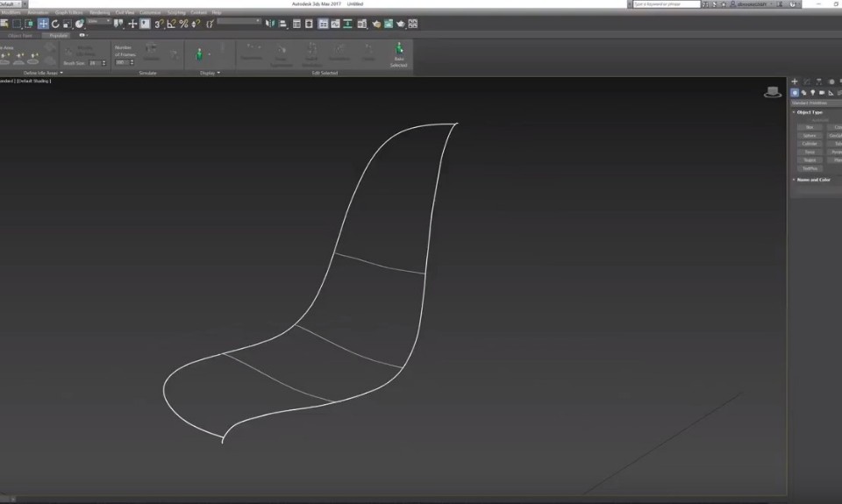
Task: Click the Torus primitive button
Action: (x=810, y=152)
